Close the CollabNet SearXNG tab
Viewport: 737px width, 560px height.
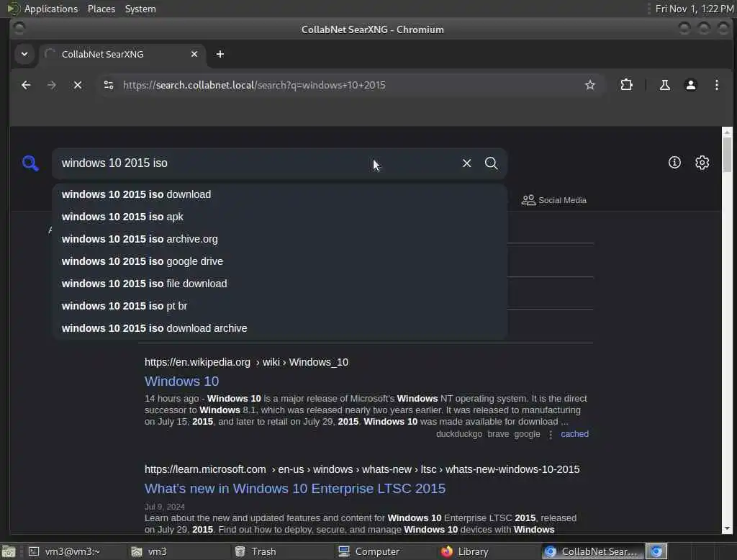point(194,54)
